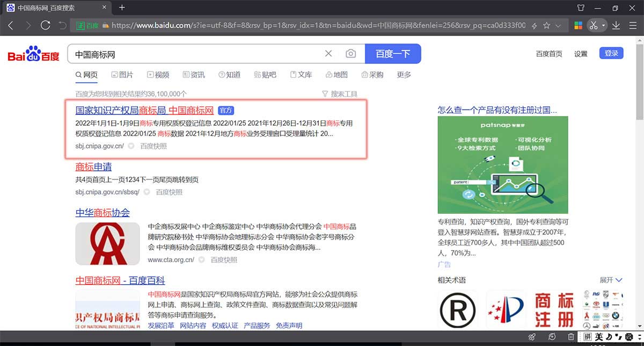Open the 产品服务 sublink
The height and width of the screenshot is (346, 644).
tap(257, 326)
